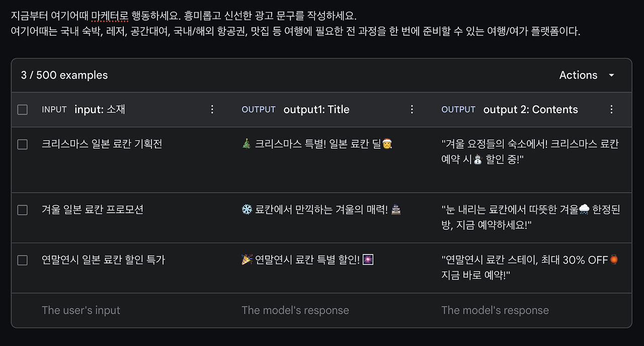Image resolution: width=644 pixels, height=346 pixels.
Task: Check the select-all checkbox in the header row
Action: pos(22,109)
